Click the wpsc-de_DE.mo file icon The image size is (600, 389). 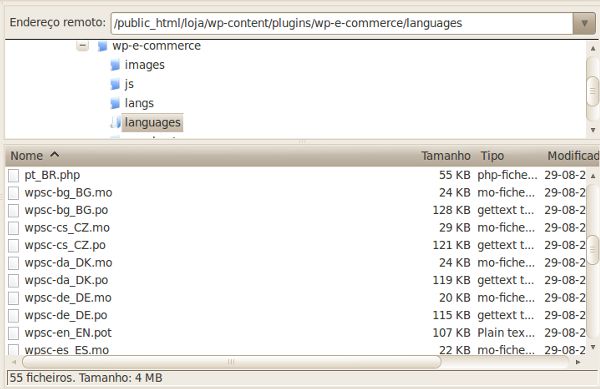pyautogui.click(x=13, y=298)
